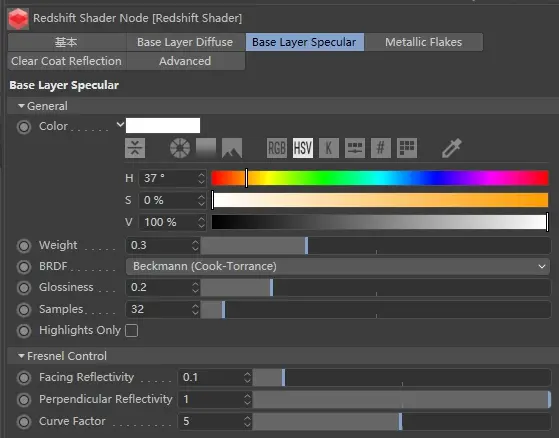The width and height of the screenshot is (559, 438).
Task: Click the Facing Reflectivity stepper arrows
Action: (x=247, y=377)
